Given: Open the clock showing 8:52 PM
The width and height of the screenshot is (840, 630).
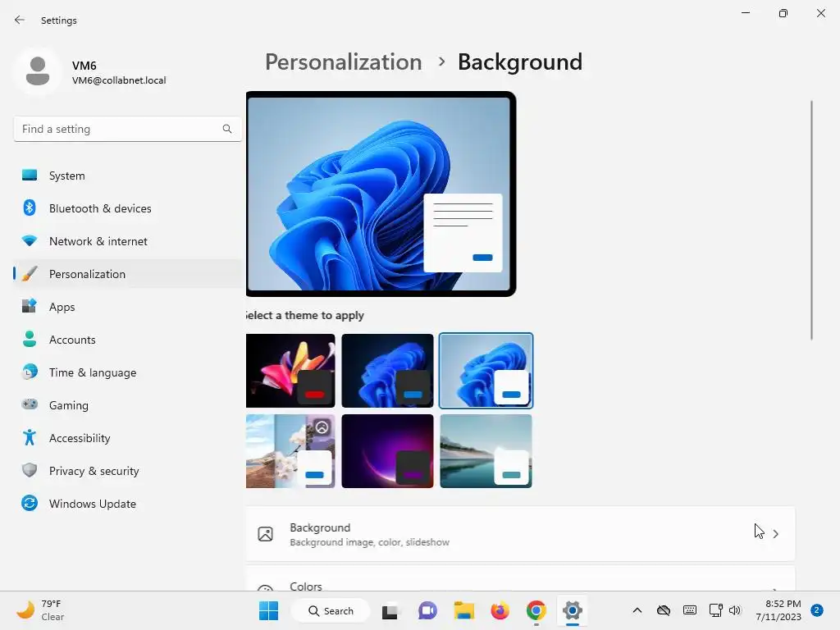Looking at the screenshot, I should click(x=778, y=610).
